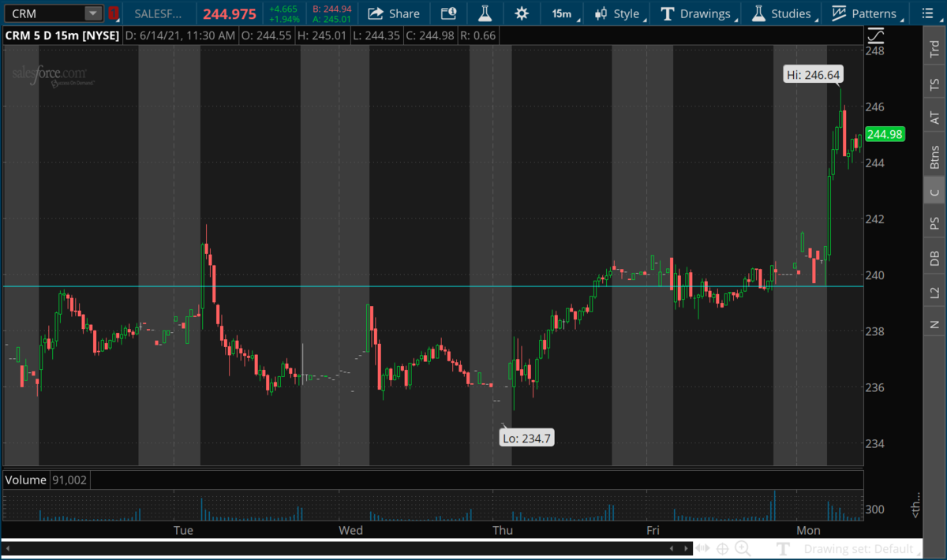The image size is (947, 560).
Task: Click the Lo: 234.7 price bubble
Action: pos(527,438)
